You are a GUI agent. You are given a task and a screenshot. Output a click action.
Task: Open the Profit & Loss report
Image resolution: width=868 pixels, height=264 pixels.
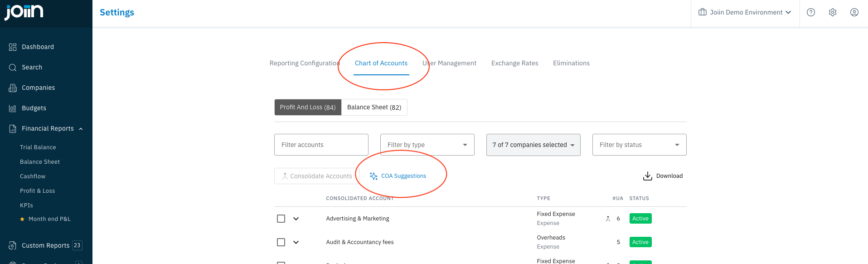point(37,191)
